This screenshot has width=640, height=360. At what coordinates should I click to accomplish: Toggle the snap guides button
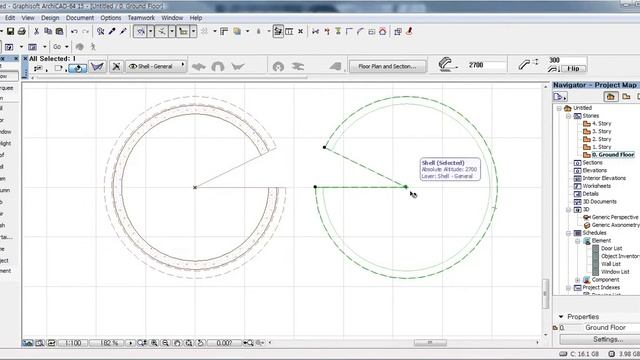coord(162,31)
